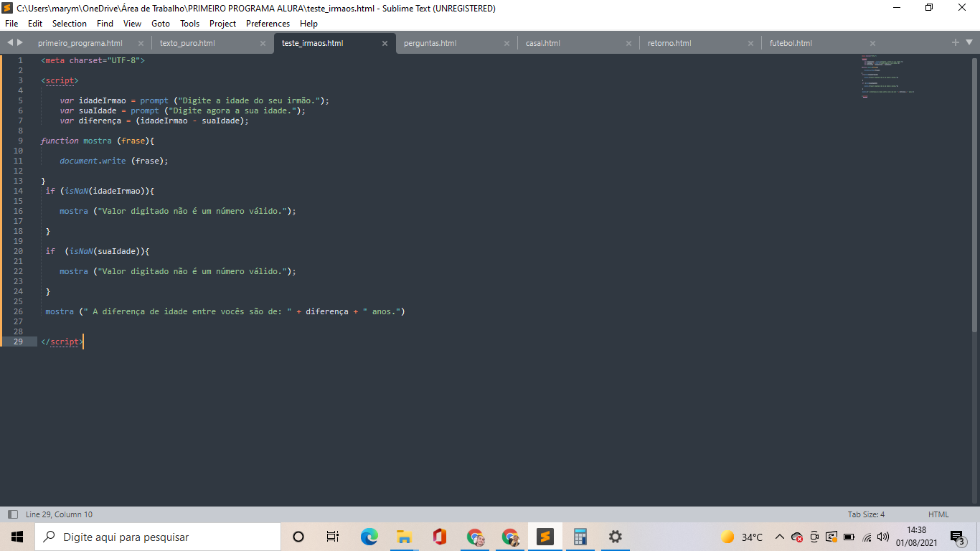Open Settings gear in the taskbar

click(615, 537)
